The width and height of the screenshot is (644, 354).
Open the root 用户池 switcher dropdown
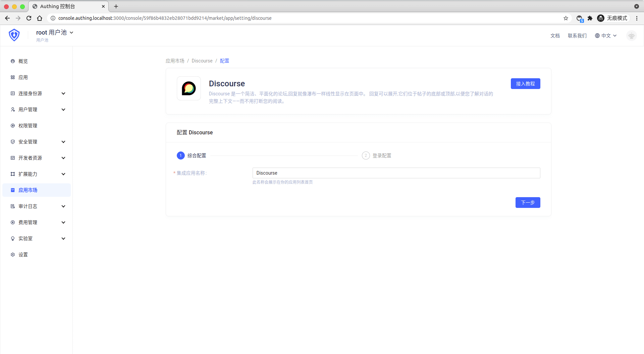click(55, 33)
